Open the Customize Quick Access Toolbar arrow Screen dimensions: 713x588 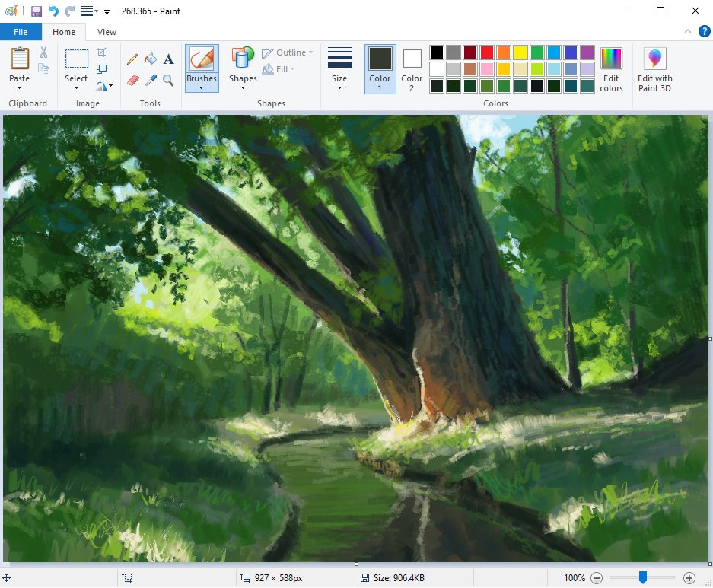coord(107,12)
